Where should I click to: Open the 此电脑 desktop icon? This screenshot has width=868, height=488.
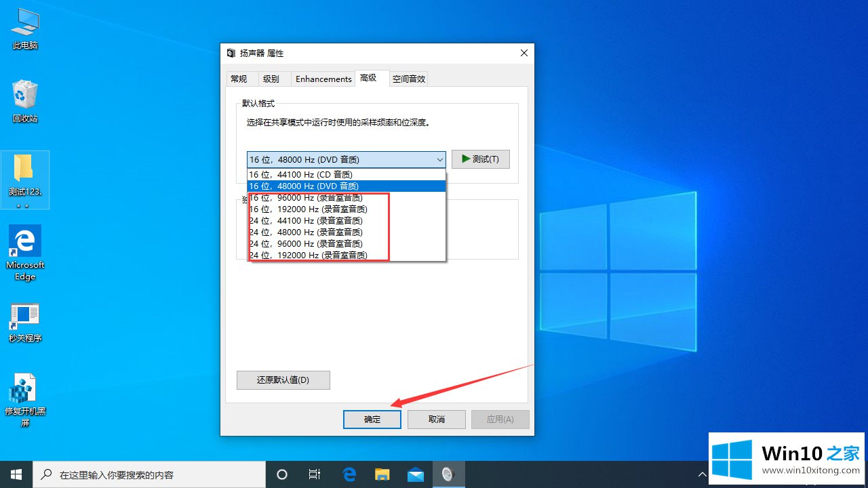pos(25,28)
